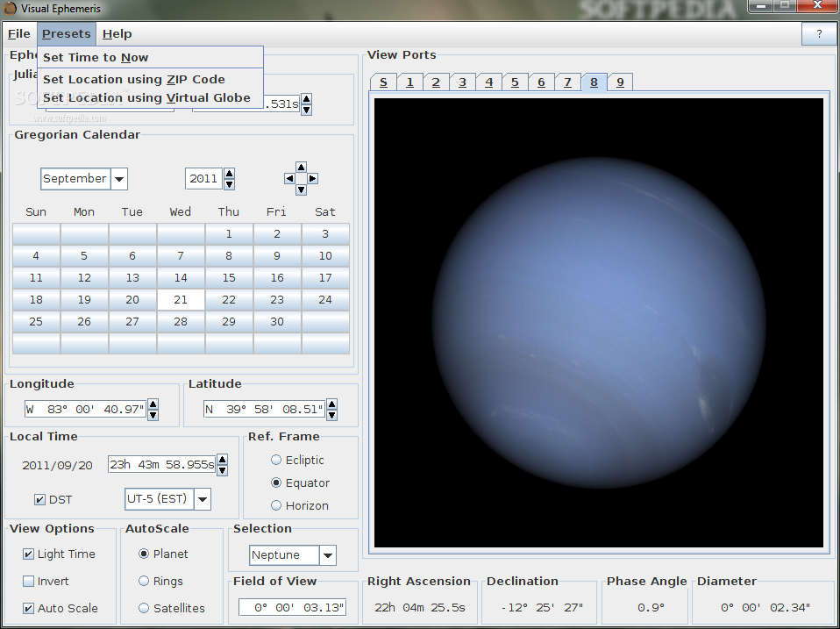840x629 pixels.
Task: Switch to view port tab 1
Action: coord(409,82)
